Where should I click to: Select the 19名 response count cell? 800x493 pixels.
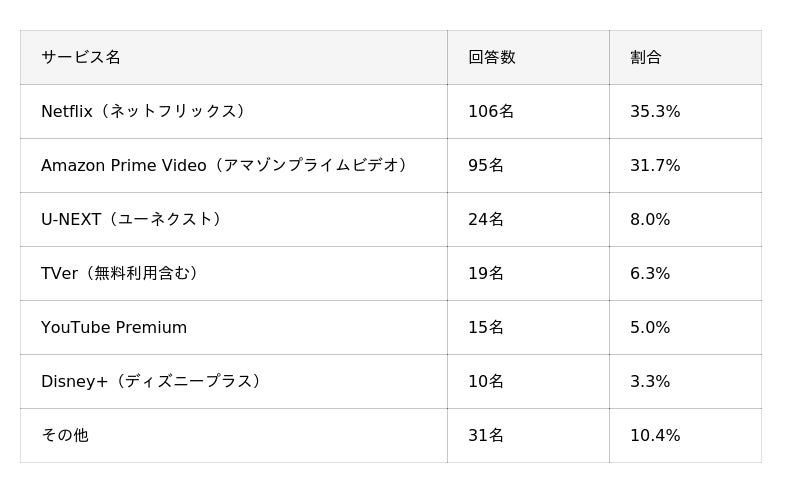(486, 274)
